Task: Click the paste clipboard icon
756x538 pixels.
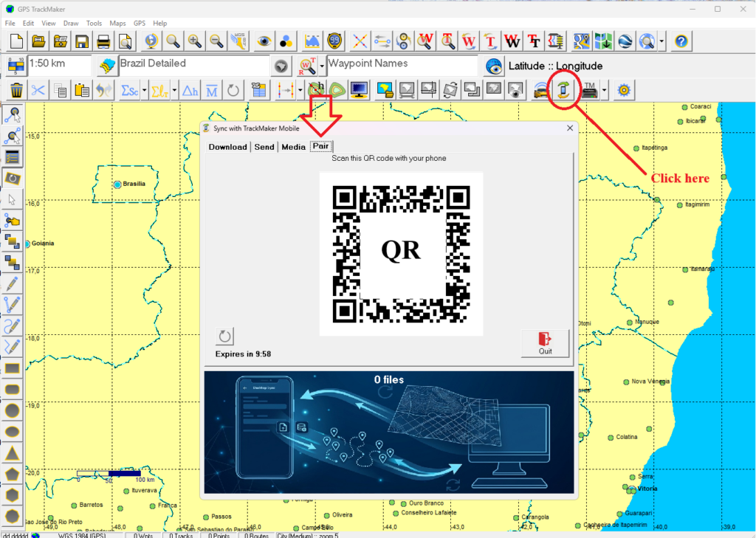Action: point(82,90)
